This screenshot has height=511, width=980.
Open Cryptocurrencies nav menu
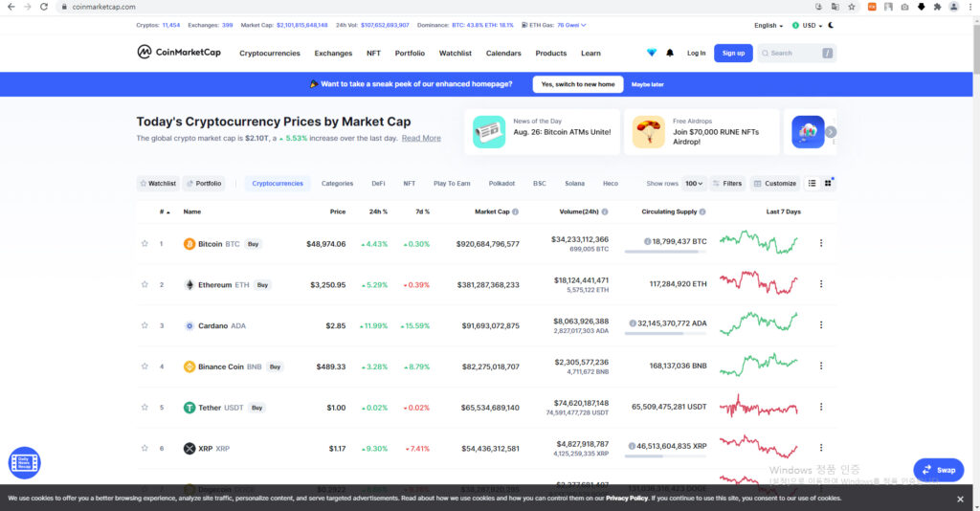[x=269, y=53]
